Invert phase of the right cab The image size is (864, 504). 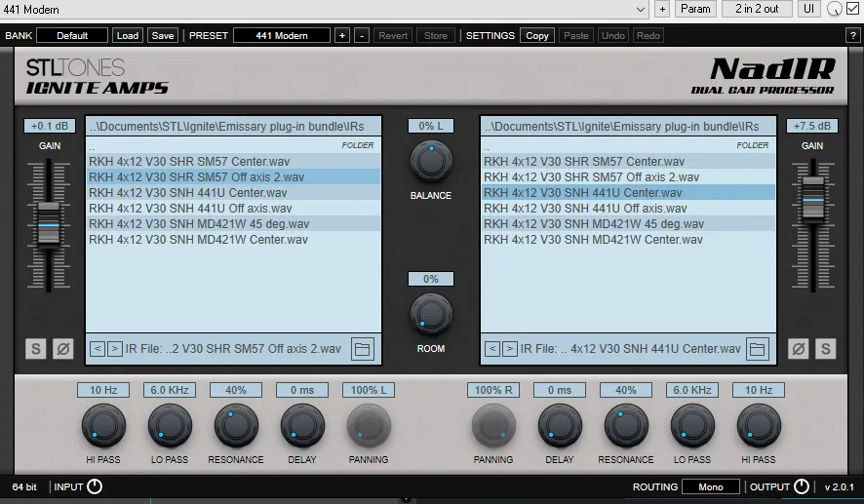[799, 349]
